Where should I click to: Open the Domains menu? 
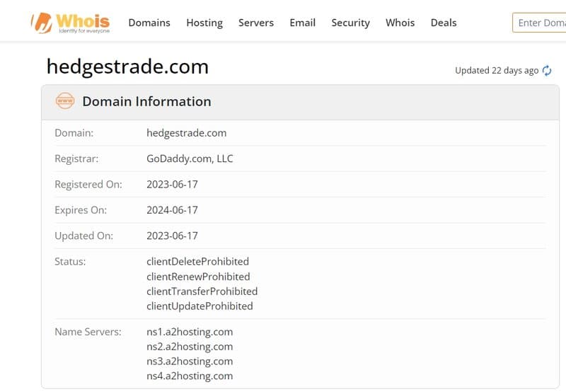(149, 23)
